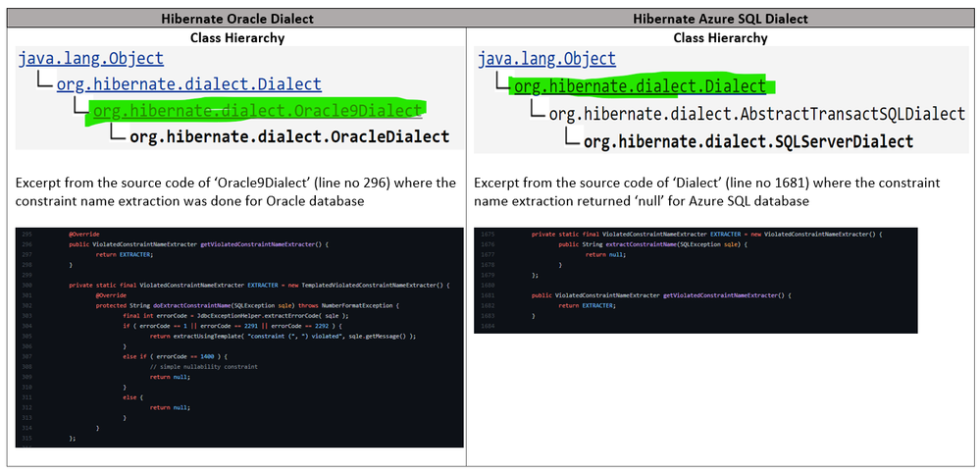
Task: Click the 'Hibernate Oracle Dialect' column header
Action: [x=237, y=19]
